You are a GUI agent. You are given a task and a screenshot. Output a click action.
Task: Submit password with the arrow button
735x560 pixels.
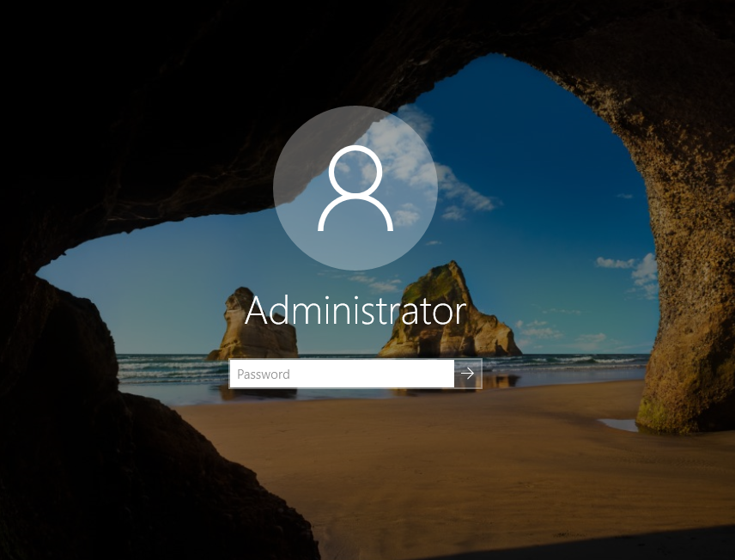click(x=468, y=374)
